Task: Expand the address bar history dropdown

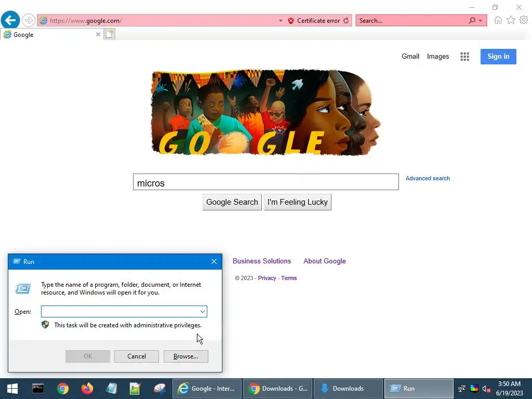Action: [281, 21]
